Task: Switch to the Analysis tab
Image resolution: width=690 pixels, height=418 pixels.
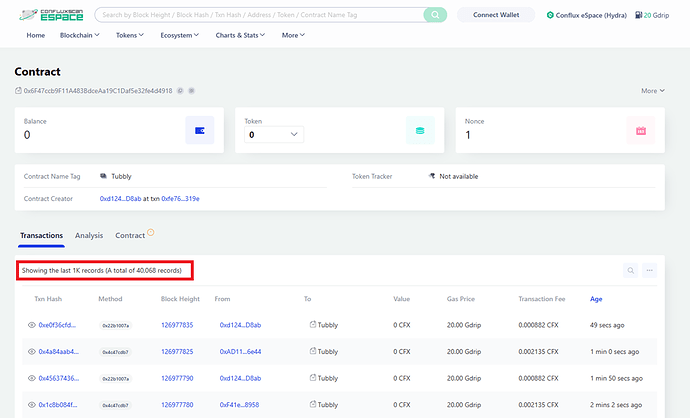Action: tap(89, 235)
